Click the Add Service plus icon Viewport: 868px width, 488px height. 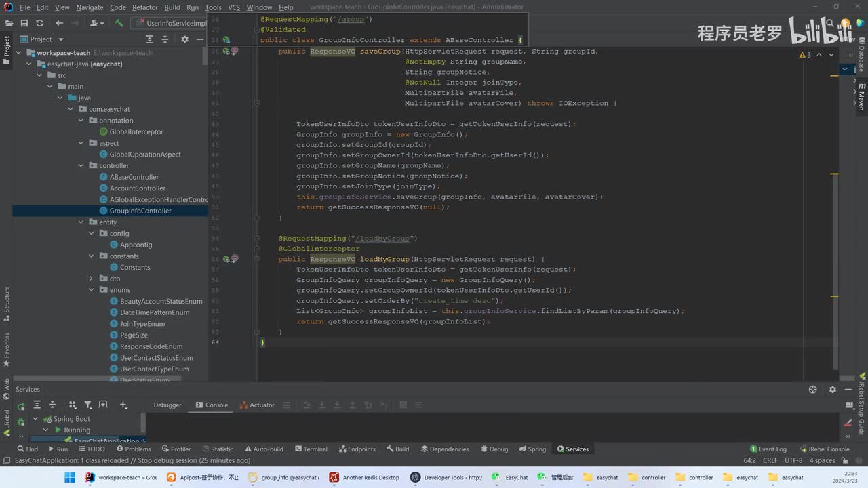(123, 405)
